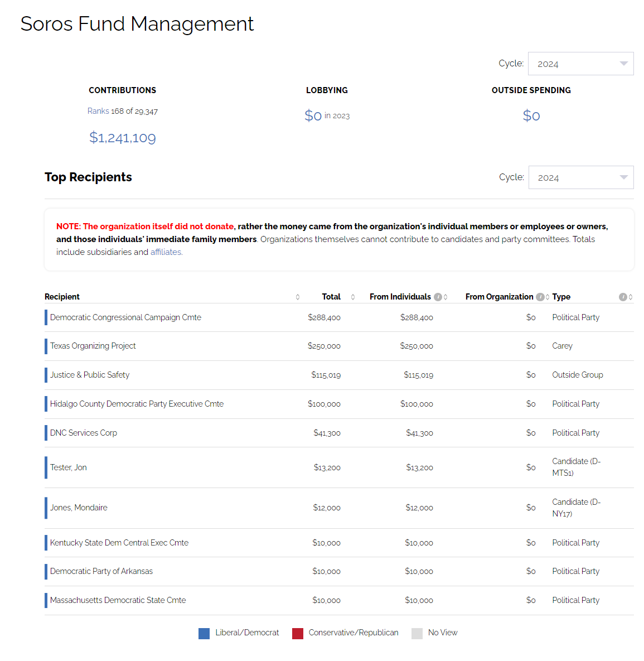Open the top Cycle 2024 dropdown

(580, 64)
